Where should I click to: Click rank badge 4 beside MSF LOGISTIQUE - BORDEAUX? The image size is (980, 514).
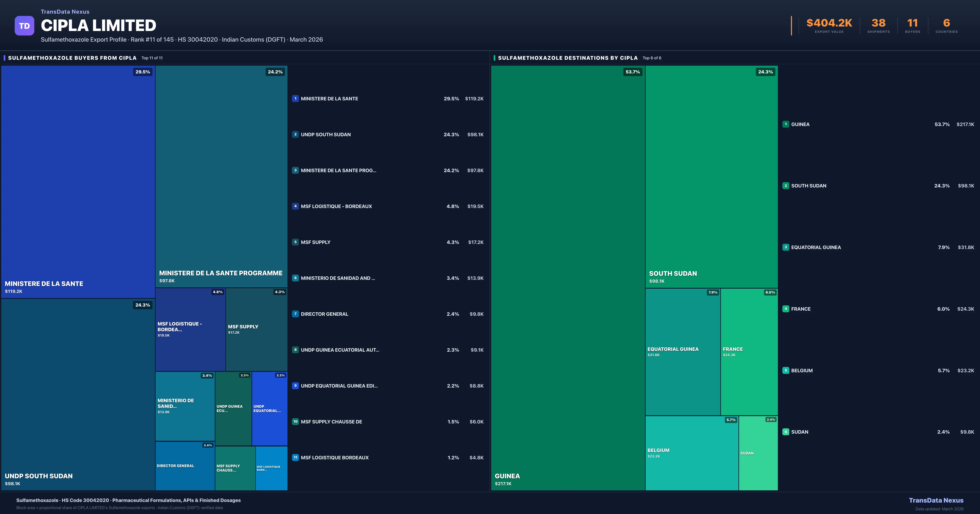(x=295, y=206)
